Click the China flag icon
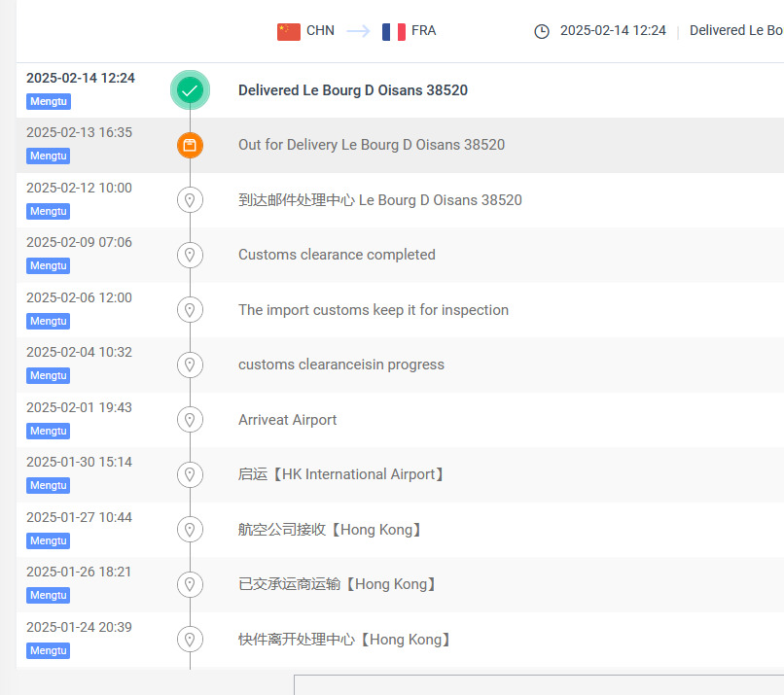 [289, 31]
